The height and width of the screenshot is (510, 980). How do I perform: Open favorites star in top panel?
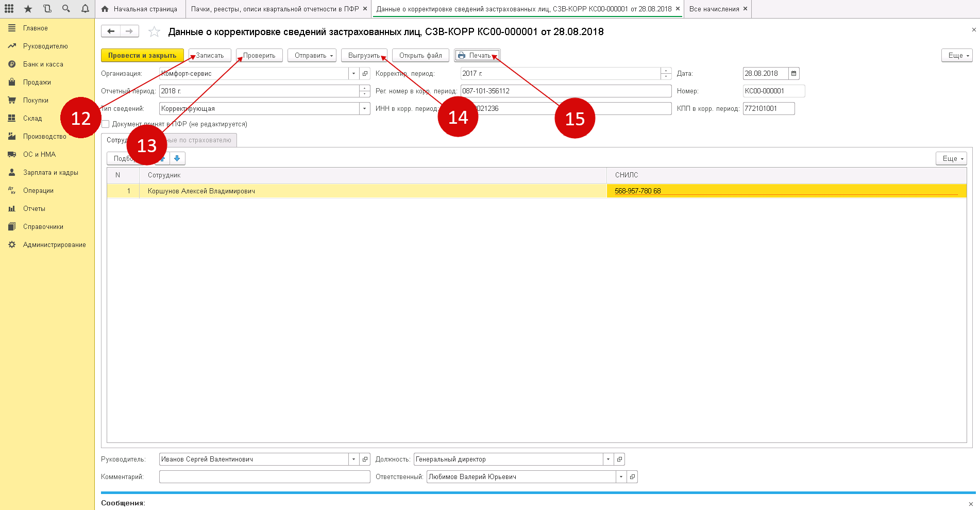28,9
